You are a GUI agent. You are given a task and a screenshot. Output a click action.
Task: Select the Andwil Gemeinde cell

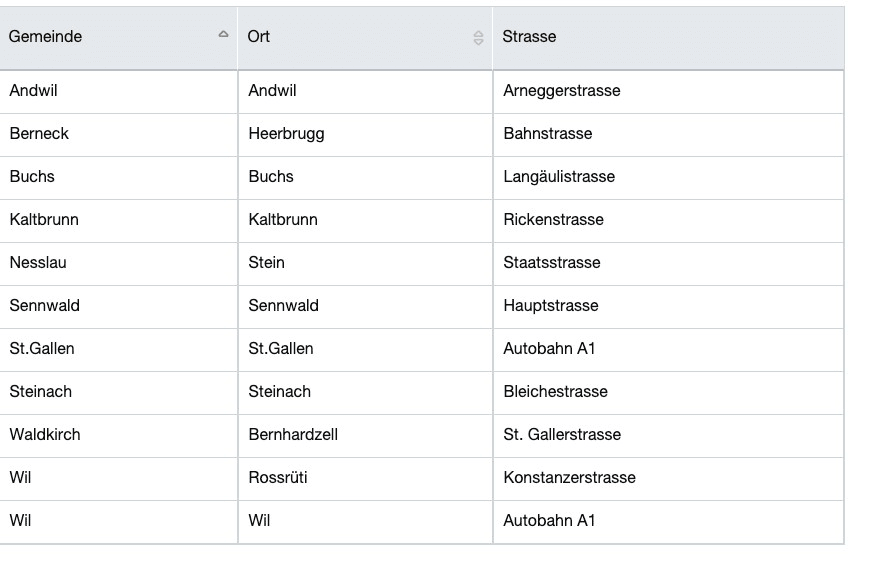pyautogui.click(x=118, y=92)
